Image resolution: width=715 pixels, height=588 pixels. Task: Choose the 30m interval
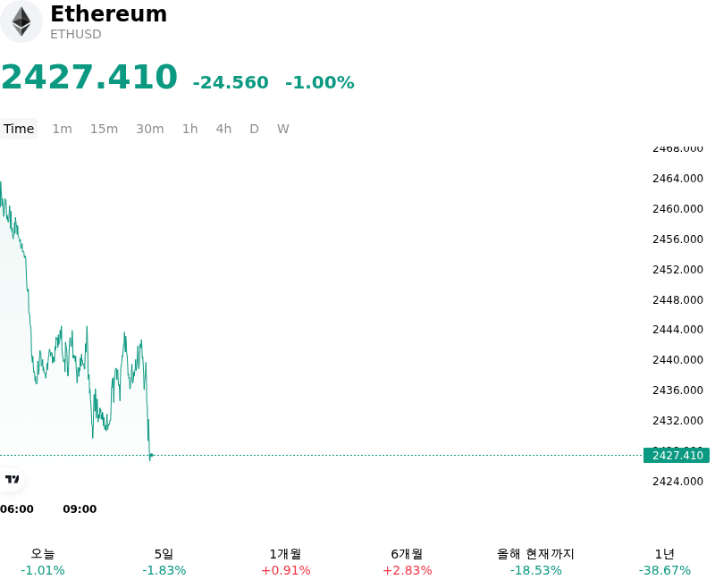click(150, 129)
